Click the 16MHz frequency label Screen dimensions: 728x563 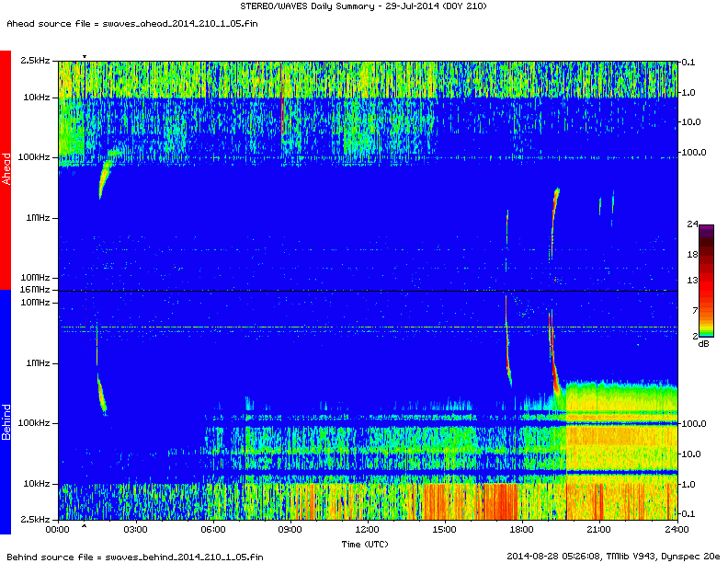(x=35, y=290)
